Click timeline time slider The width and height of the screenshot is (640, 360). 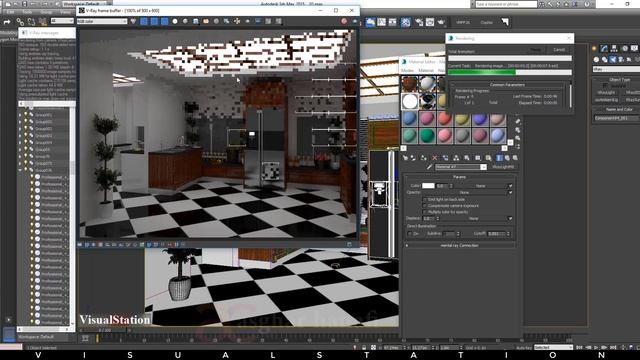(105, 330)
